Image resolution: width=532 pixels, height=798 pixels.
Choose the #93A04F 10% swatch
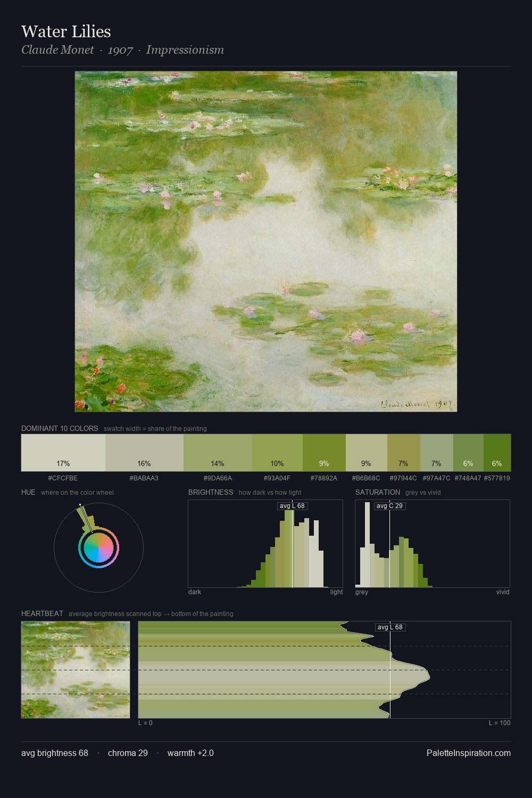pyautogui.click(x=277, y=453)
